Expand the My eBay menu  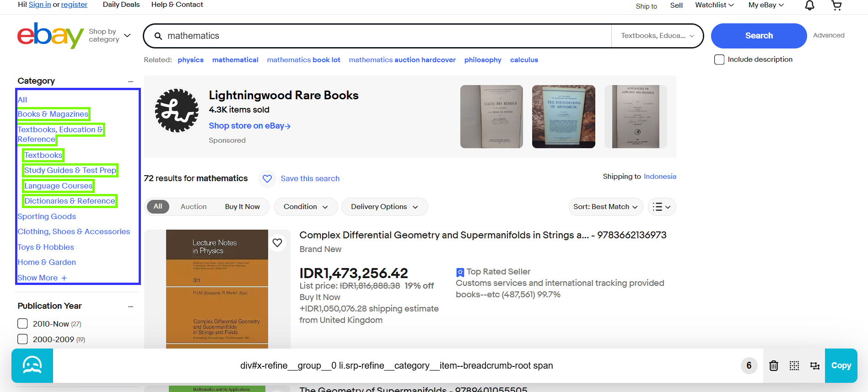point(766,5)
